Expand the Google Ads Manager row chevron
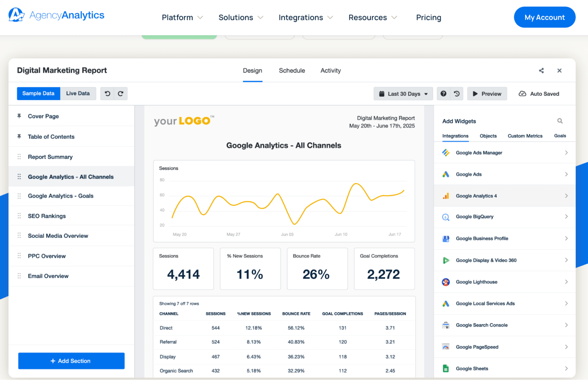This screenshot has height=380, width=588. 566,152
